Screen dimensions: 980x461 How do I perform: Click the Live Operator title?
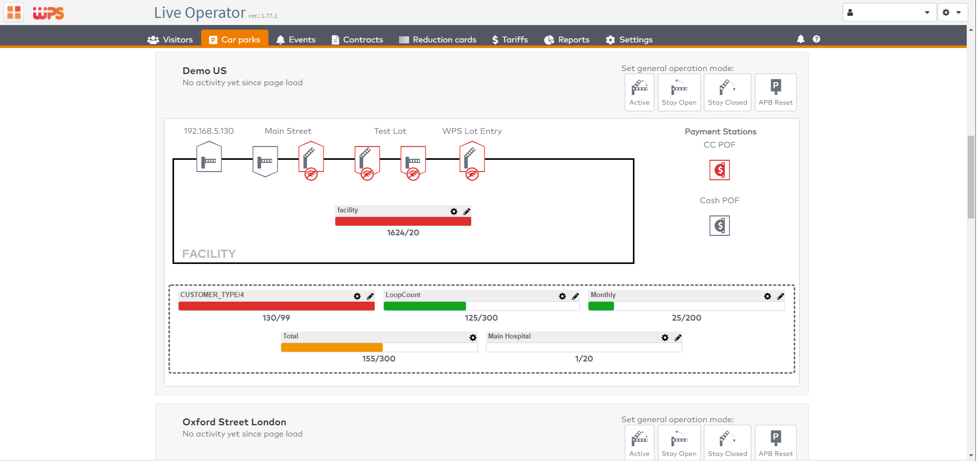[200, 12]
